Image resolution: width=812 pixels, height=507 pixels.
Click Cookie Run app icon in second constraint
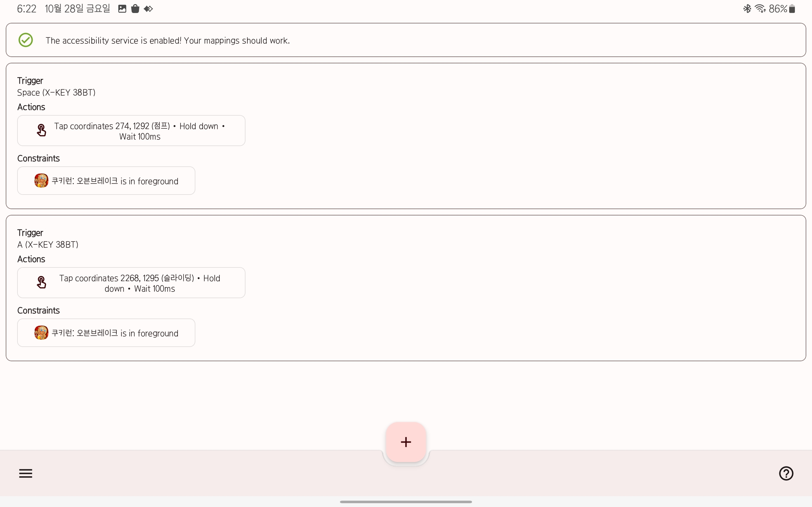41,333
